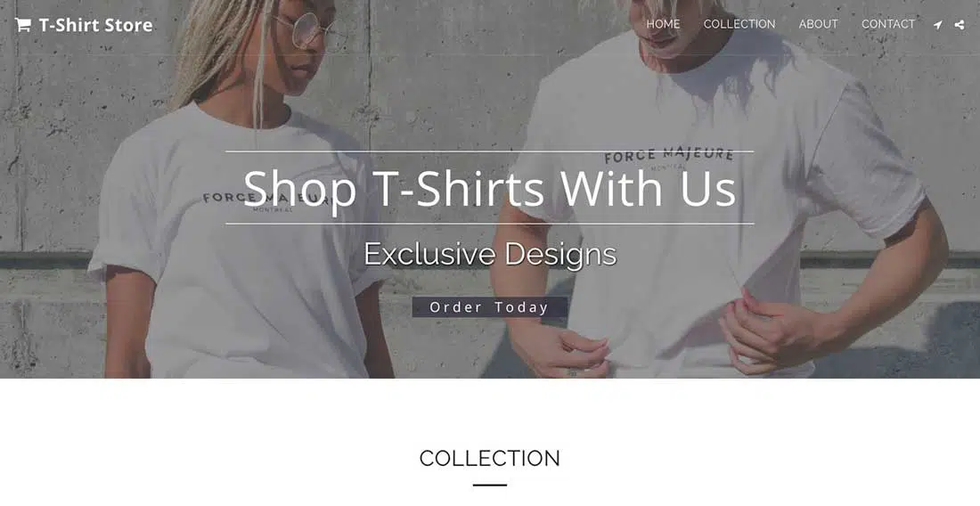980x506 pixels.
Task: Click the share icon in navbar
Action: pos(960,25)
